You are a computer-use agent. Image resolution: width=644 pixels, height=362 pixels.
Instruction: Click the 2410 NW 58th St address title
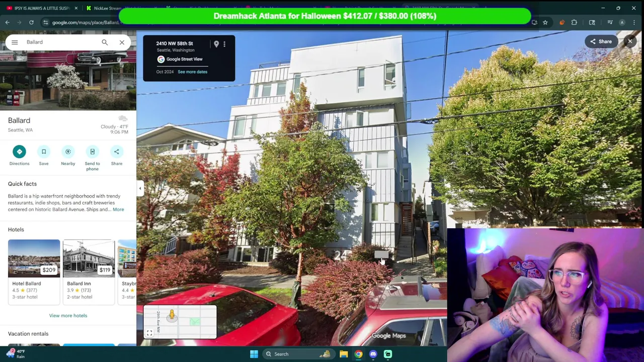175,44
